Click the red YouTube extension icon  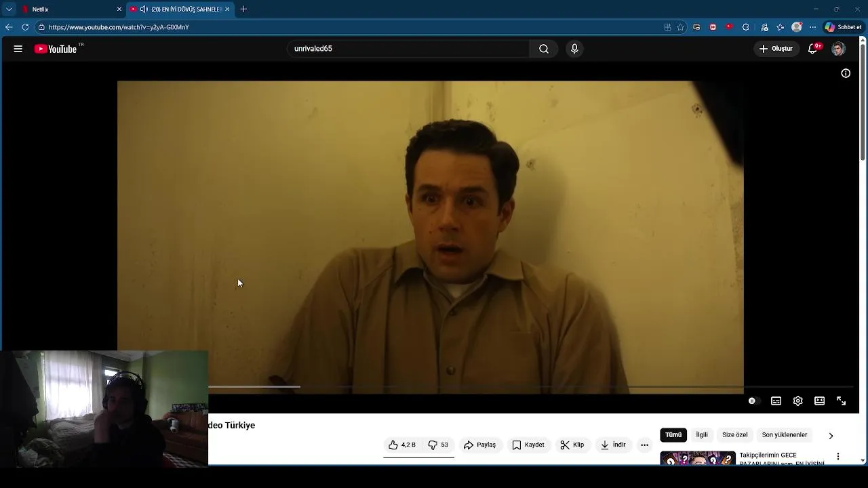point(729,27)
